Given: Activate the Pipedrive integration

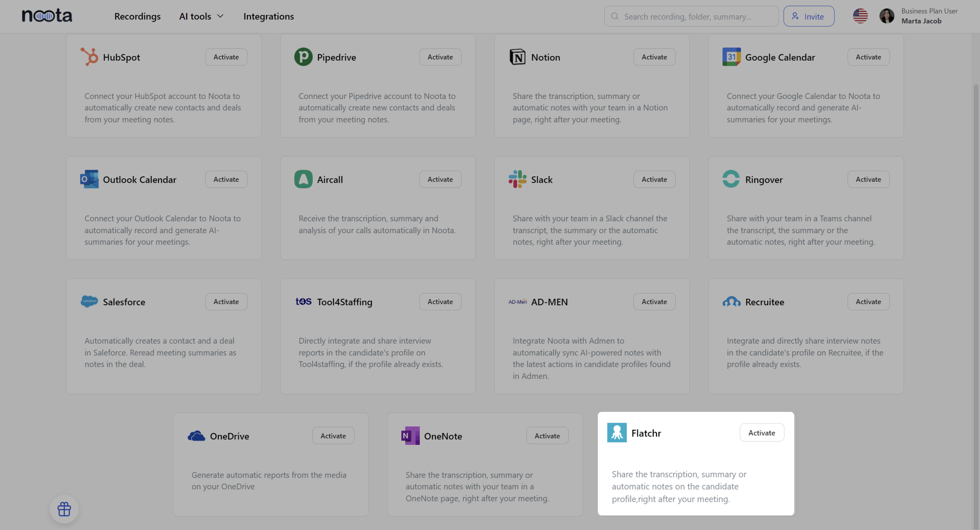Looking at the screenshot, I should (440, 57).
